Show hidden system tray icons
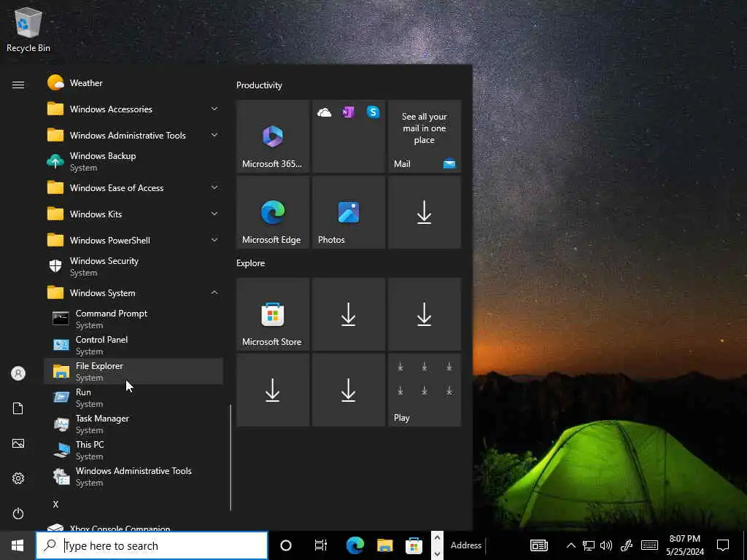Viewport: 747px width, 560px height. pos(570,545)
